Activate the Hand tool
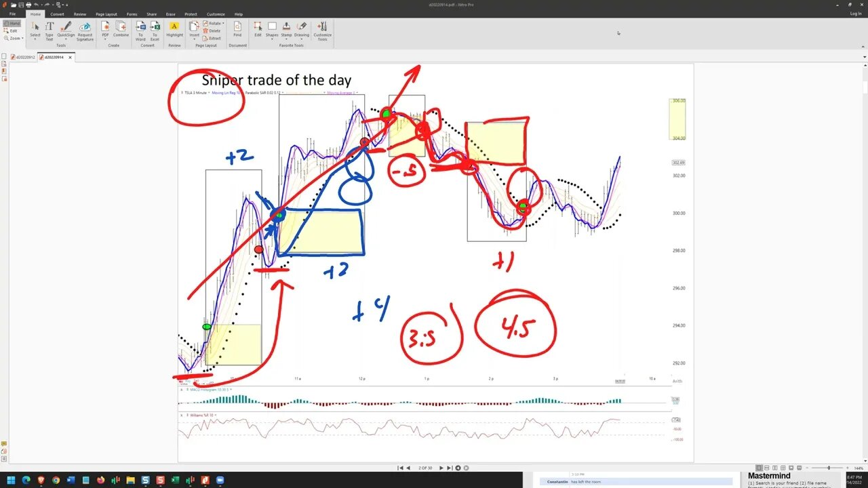Screen dimensions: 868x488 (x=12, y=23)
